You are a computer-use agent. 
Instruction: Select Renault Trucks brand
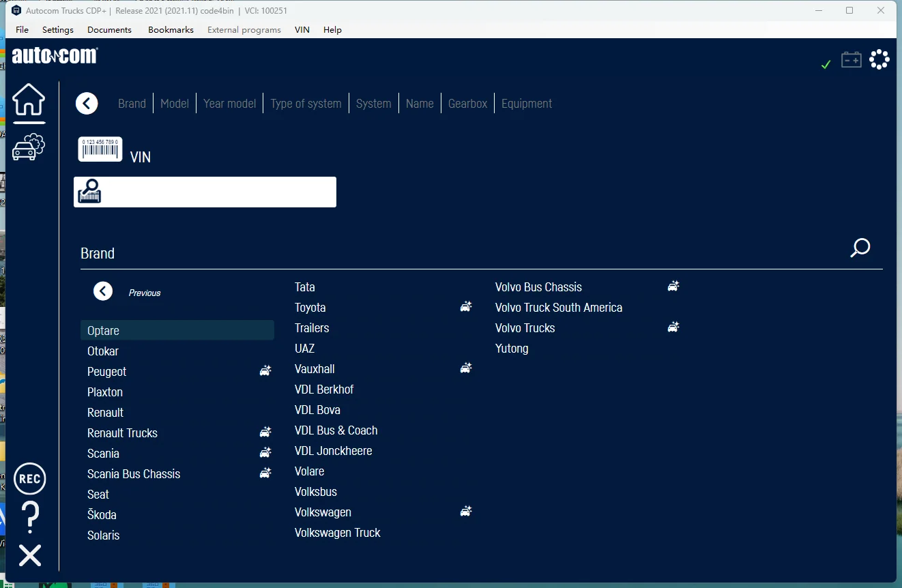tap(123, 433)
